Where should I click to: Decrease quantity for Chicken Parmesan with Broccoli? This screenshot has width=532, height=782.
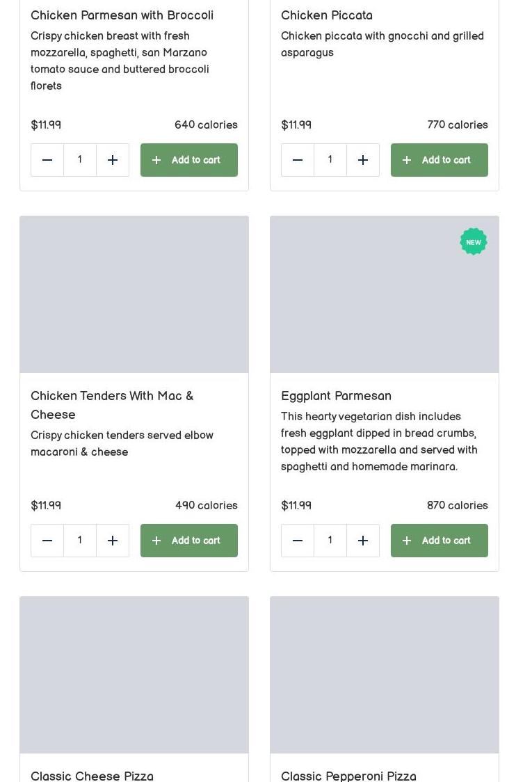[x=47, y=160]
